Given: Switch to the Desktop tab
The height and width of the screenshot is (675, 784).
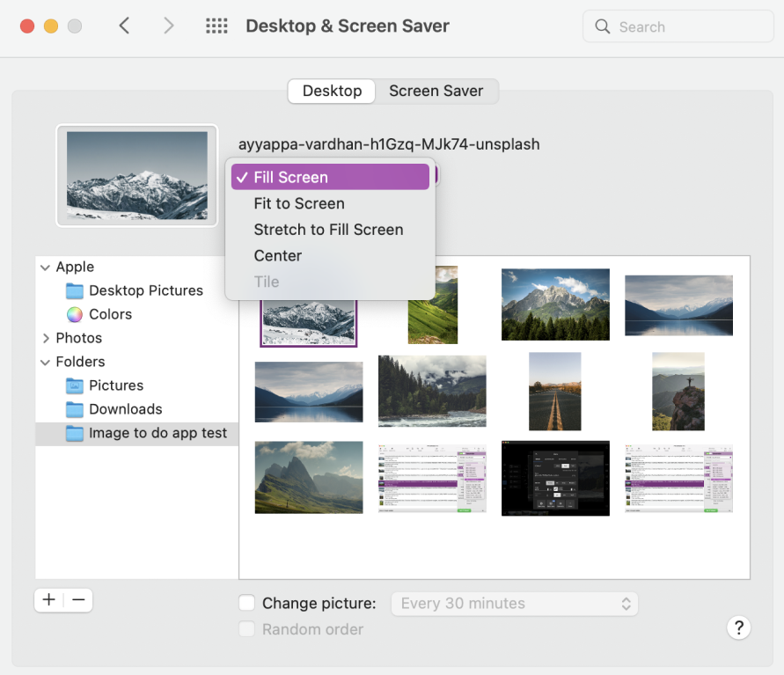Looking at the screenshot, I should coord(332,91).
